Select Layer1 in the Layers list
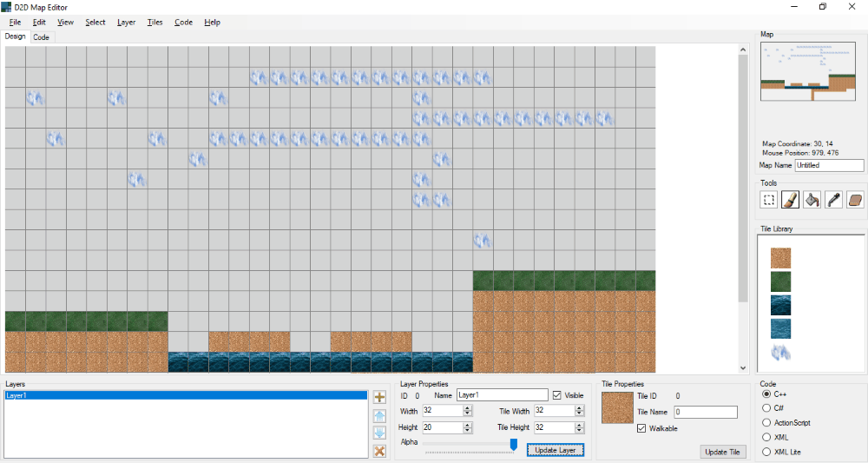The width and height of the screenshot is (868, 463). [186, 395]
